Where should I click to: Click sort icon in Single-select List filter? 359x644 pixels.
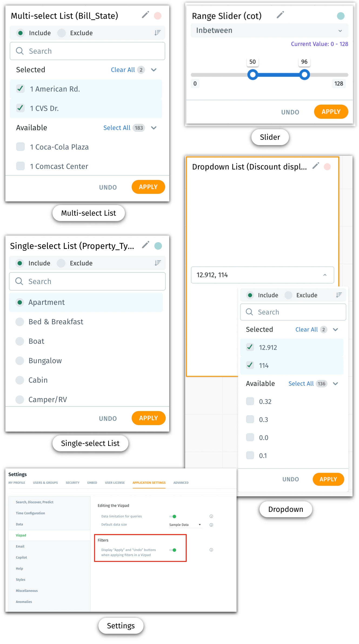click(158, 263)
